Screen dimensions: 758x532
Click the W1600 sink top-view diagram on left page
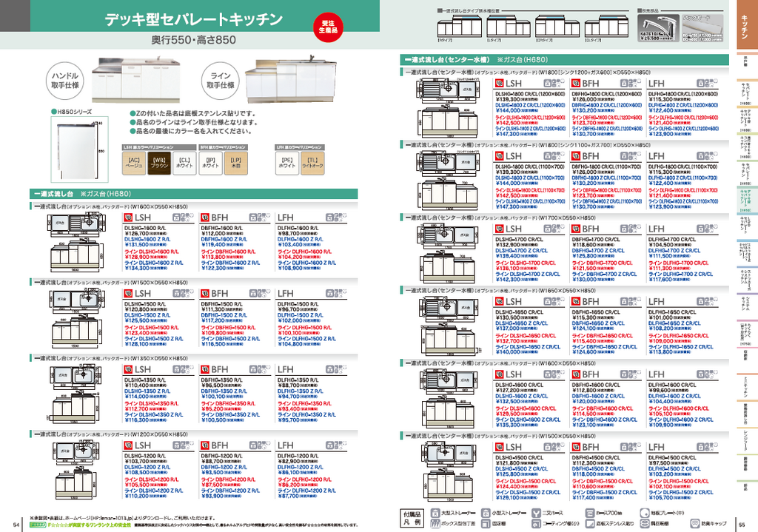(x=76, y=223)
